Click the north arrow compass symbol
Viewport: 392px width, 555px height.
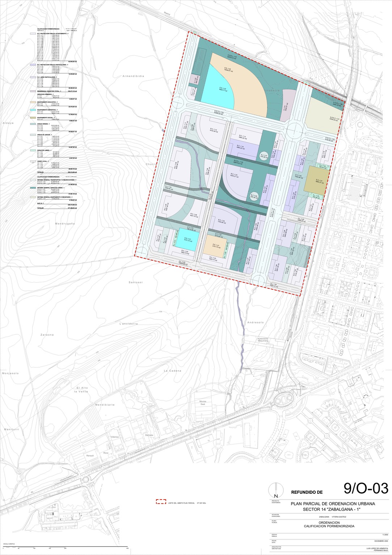click(x=276, y=491)
